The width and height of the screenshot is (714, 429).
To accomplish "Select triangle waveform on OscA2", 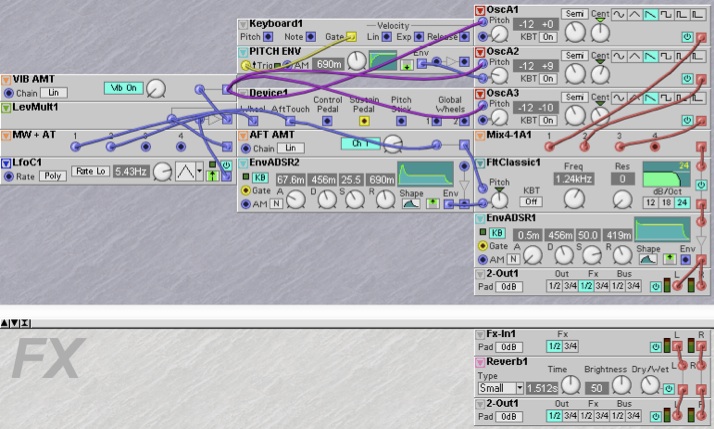I will [x=637, y=54].
